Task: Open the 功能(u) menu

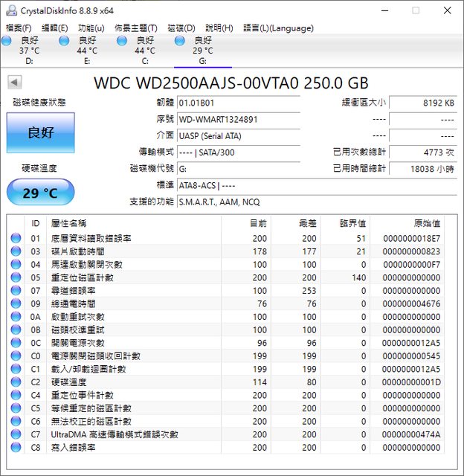Action: click(x=91, y=28)
